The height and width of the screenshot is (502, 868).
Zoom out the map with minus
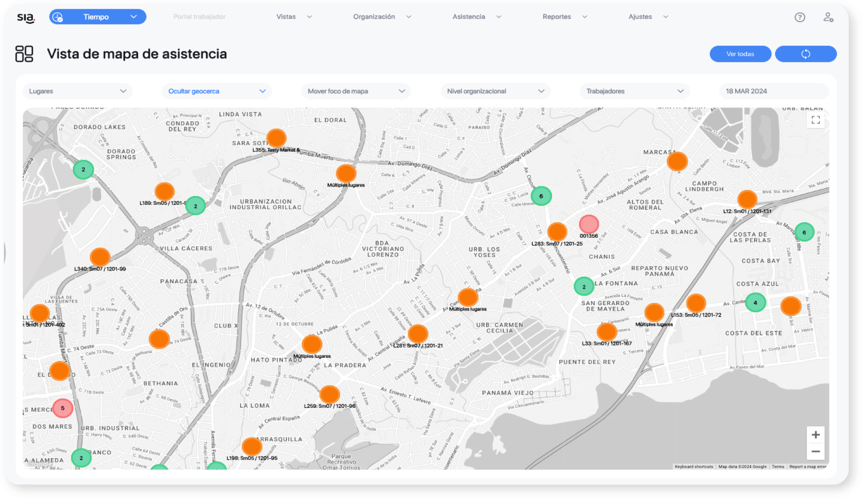pos(815,451)
